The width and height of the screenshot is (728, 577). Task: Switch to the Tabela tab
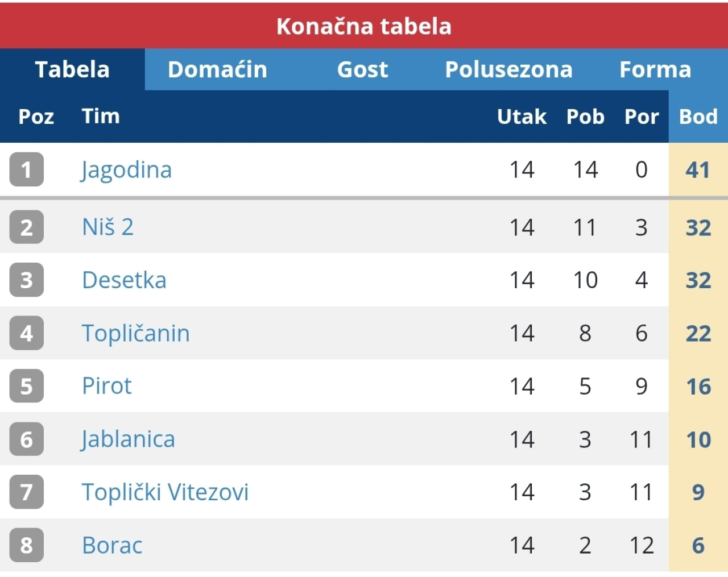[72, 69]
